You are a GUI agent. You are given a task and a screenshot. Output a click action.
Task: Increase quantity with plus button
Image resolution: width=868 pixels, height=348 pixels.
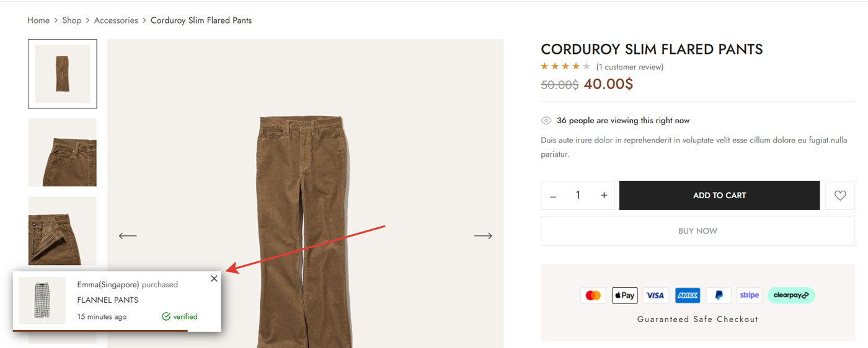click(x=604, y=196)
